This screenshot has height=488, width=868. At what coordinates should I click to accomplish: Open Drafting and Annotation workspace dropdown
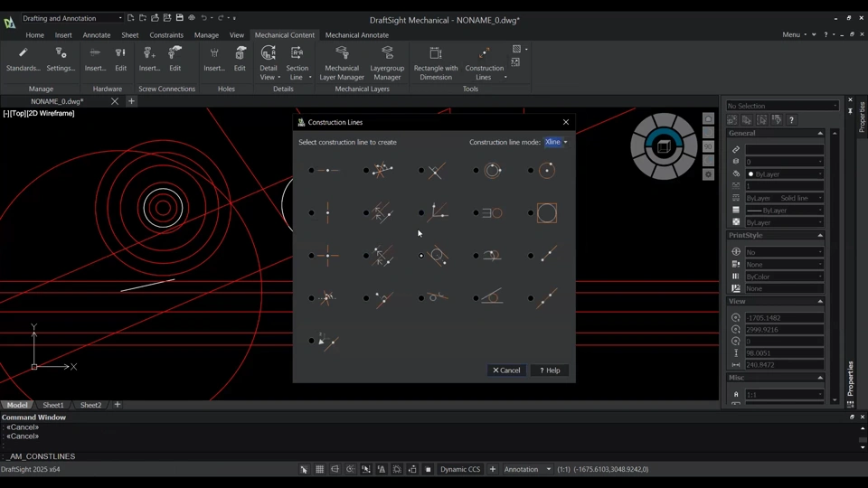pos(72,18)
